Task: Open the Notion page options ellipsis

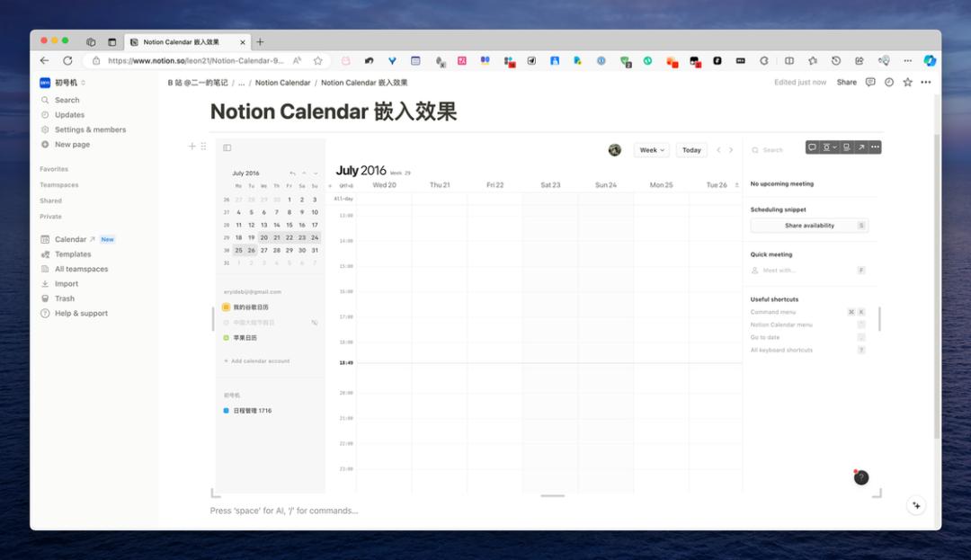Action: coord(926,83)
